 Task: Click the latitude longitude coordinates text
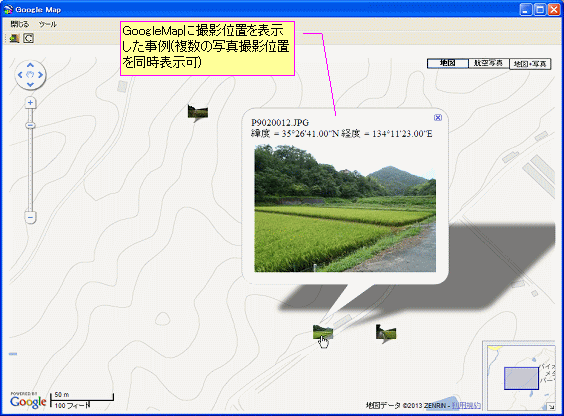[341, 134]
